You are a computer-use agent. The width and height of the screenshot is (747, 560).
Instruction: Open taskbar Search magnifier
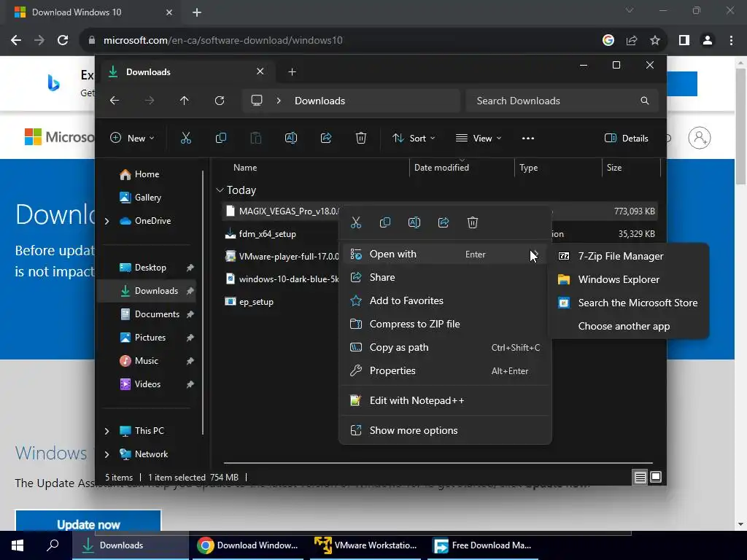53,545
